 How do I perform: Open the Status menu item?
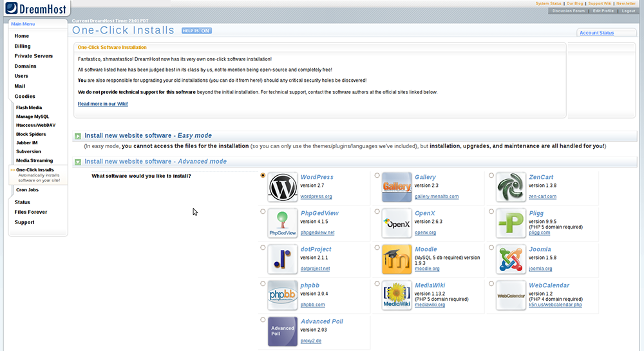coord(22,202)
